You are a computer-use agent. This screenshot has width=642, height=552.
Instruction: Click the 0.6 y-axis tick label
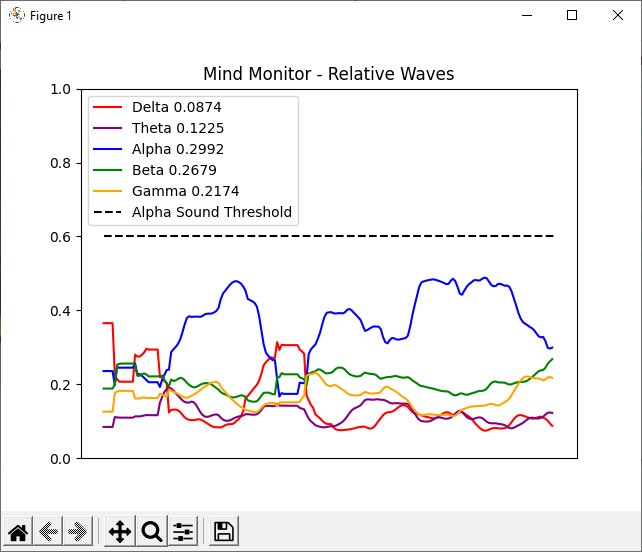coord(60,237)
